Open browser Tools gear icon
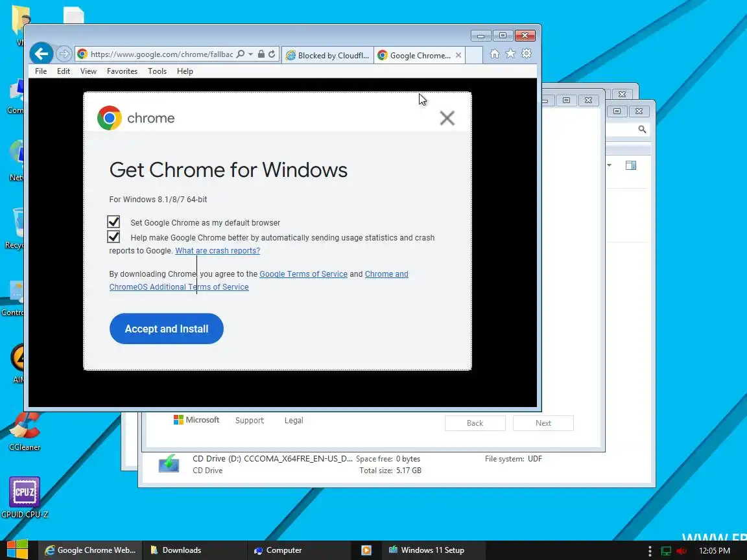 [527, 54]
